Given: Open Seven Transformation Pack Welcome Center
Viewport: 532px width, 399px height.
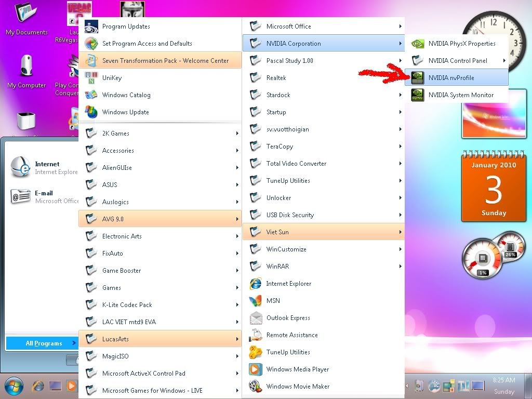Looking at the screenshot, I should (x=160, y=61).
